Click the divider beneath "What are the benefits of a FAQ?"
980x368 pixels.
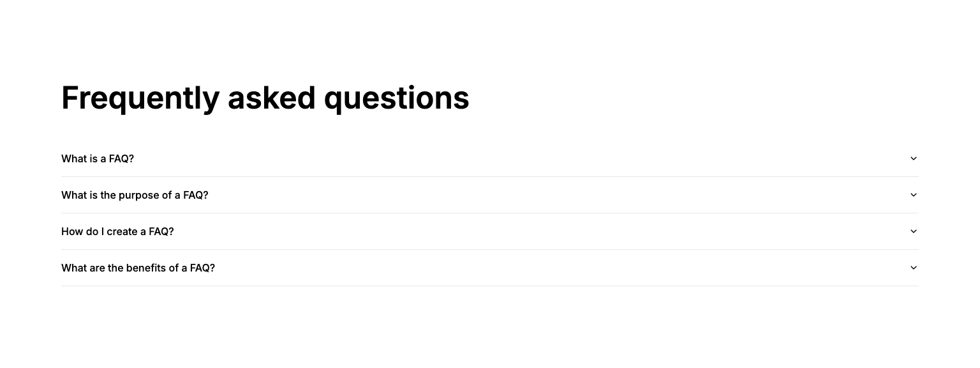(x=490, y=286)
